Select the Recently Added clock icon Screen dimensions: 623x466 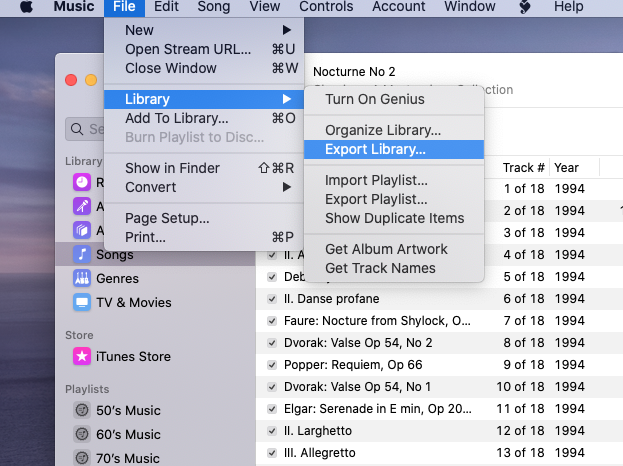click(x=82, y=182)
